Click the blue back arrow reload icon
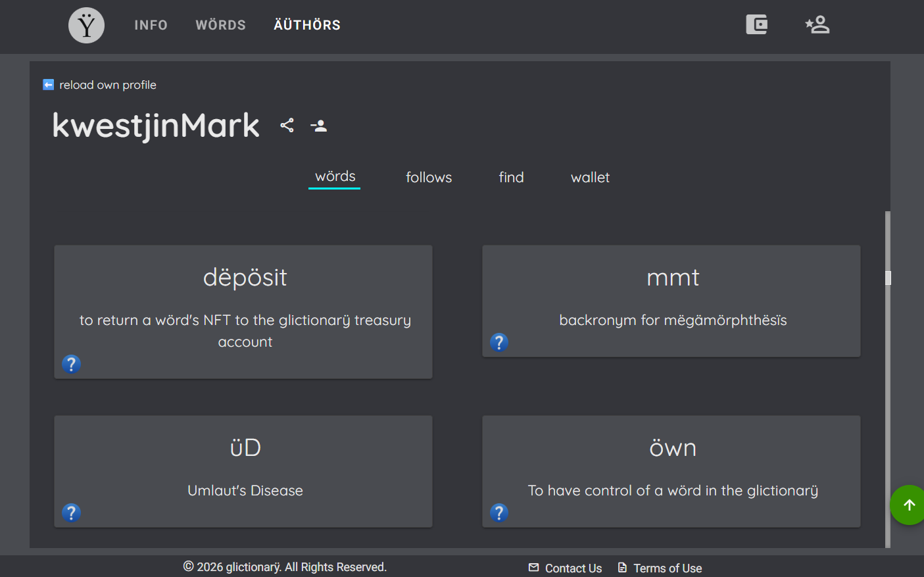This screenshot has width=924, height=577. pyautogui.click(x=48, y=85)
